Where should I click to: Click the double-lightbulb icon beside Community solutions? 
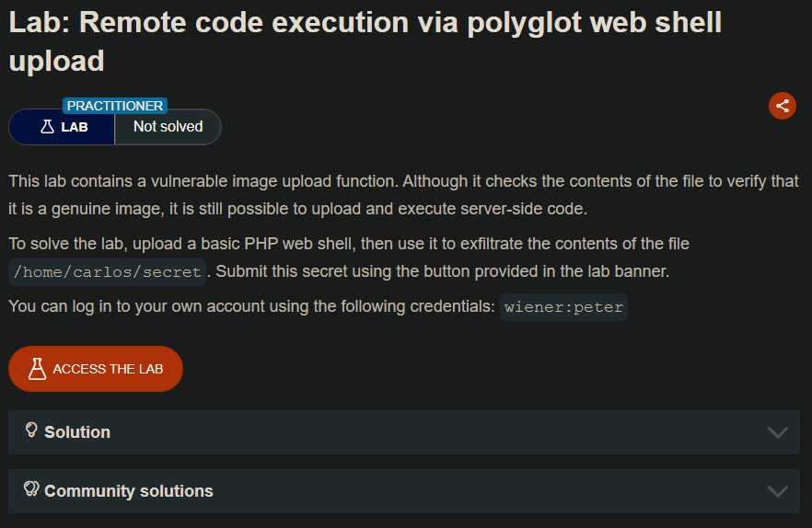[31, 489]
